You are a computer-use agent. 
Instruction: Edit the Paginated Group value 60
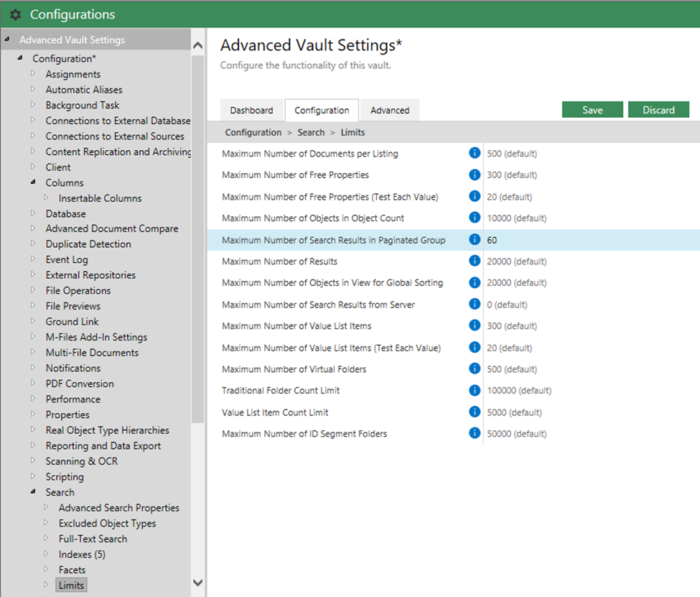coord(592,241)
